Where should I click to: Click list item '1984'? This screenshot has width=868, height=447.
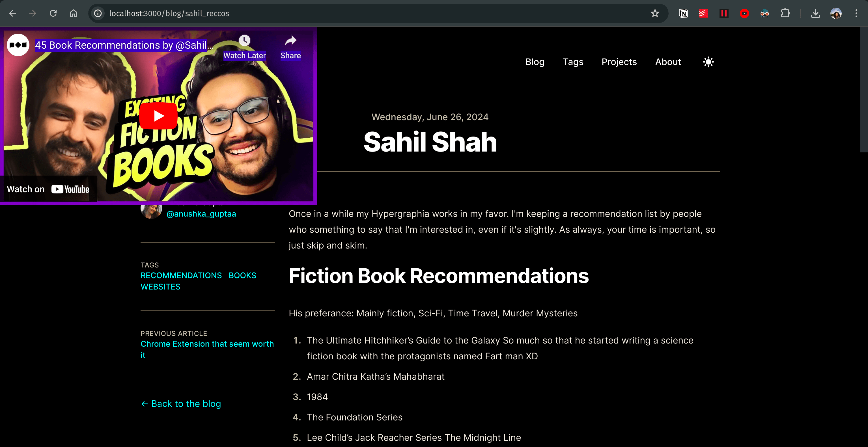(317, 397)
